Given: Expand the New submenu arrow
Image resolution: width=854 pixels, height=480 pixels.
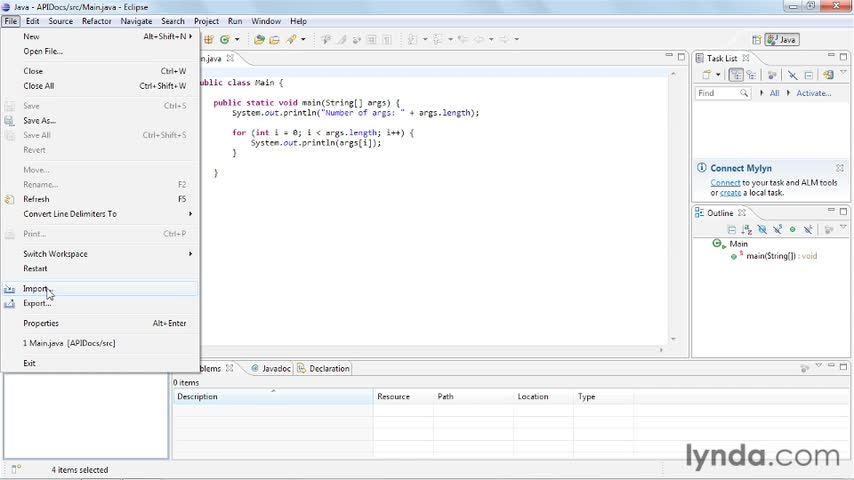Looking at the screenshot, I should pyautogui.click(x=189, y=36).
